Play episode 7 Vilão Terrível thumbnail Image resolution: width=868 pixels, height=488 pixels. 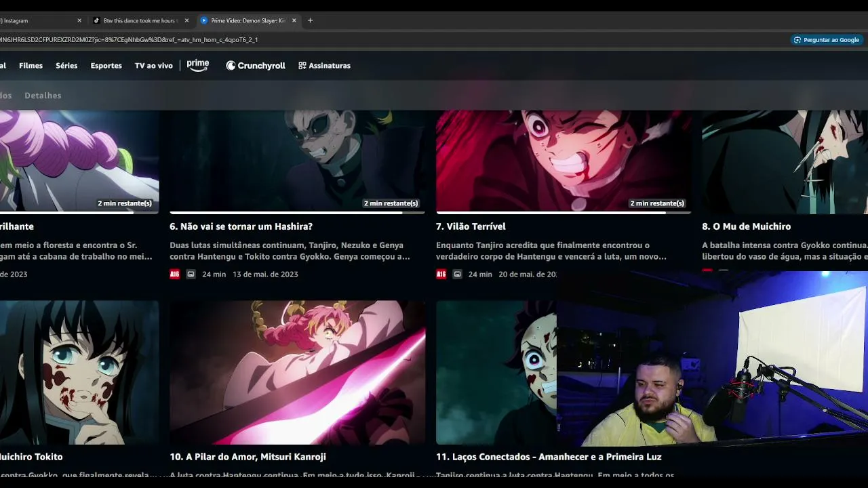click(564, 161)
